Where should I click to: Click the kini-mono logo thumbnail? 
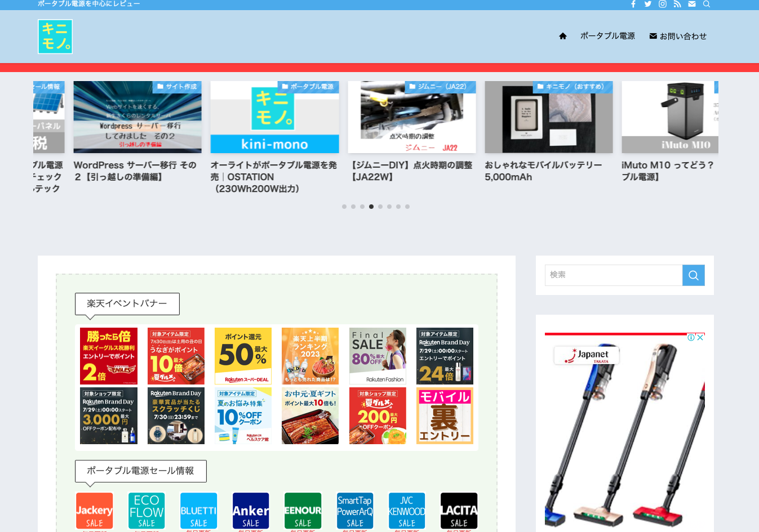(x=275, y=117)
